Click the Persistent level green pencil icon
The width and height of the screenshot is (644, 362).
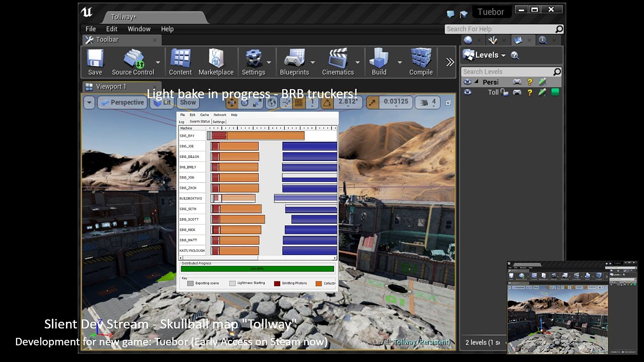click(x=542, y=82)
